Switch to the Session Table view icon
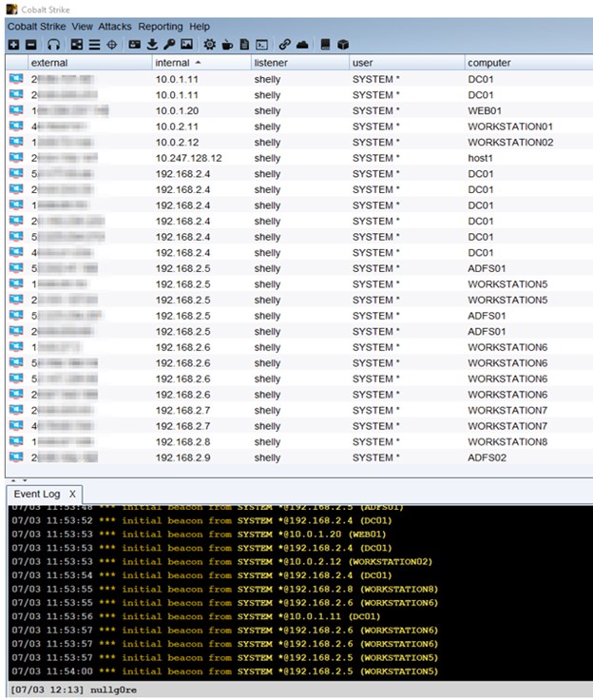Viewport: 593px width, 700px height. [x=94, y=45]
